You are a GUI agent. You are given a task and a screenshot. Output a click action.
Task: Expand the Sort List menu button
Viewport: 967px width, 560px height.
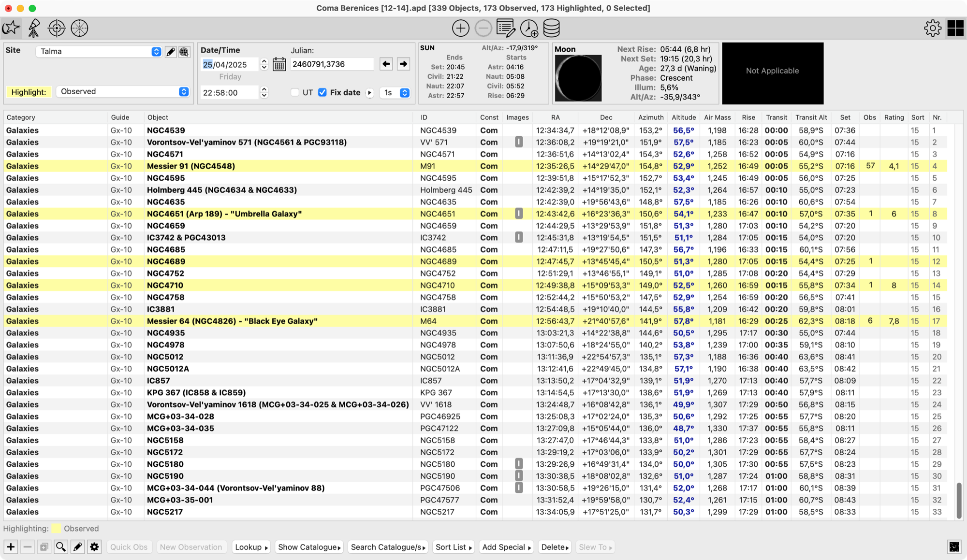tap(454, 547)
